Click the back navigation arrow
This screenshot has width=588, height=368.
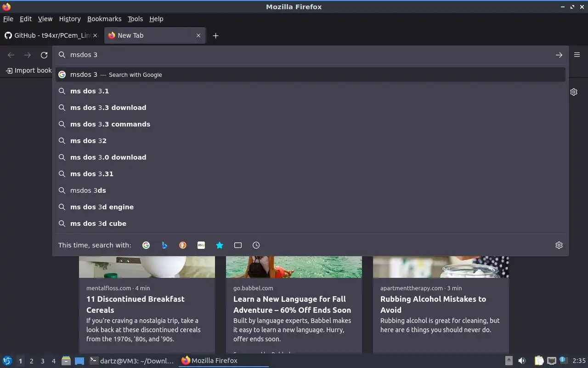[x=11, y=55]
